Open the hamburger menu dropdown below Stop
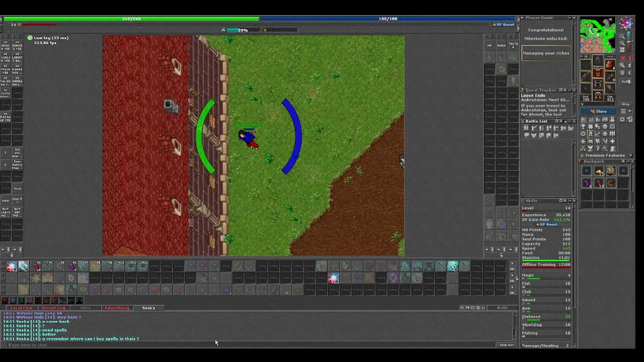644x362 pixels. 626,111
